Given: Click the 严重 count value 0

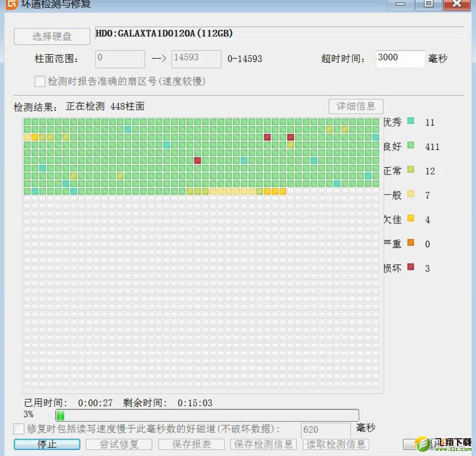Looking at the screenshot, I should [427, 244].
